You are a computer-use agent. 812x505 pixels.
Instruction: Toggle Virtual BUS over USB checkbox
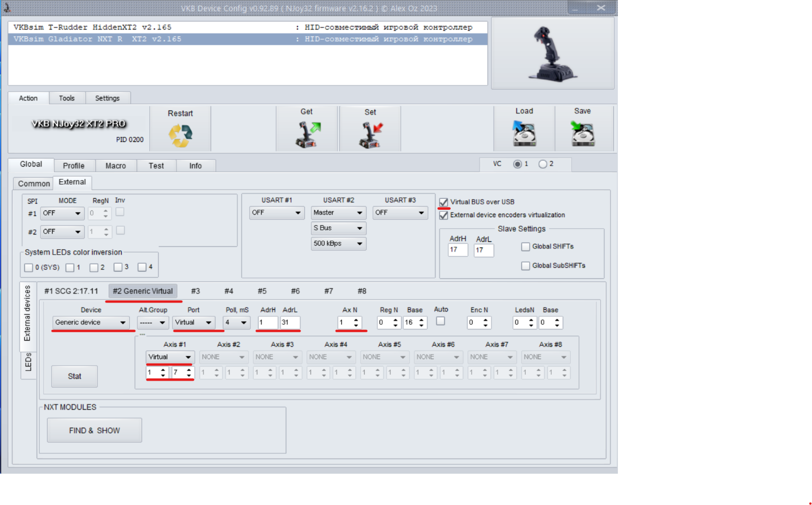pos(444,202)
